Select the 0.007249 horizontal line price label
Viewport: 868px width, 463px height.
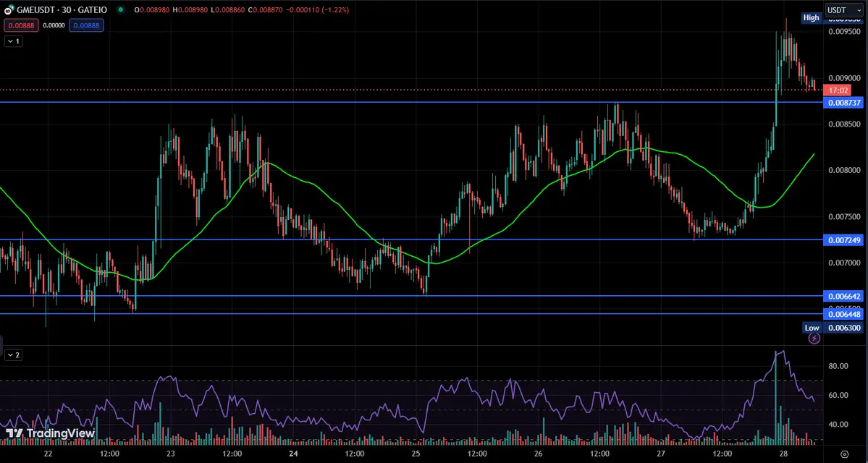(843, 240)
